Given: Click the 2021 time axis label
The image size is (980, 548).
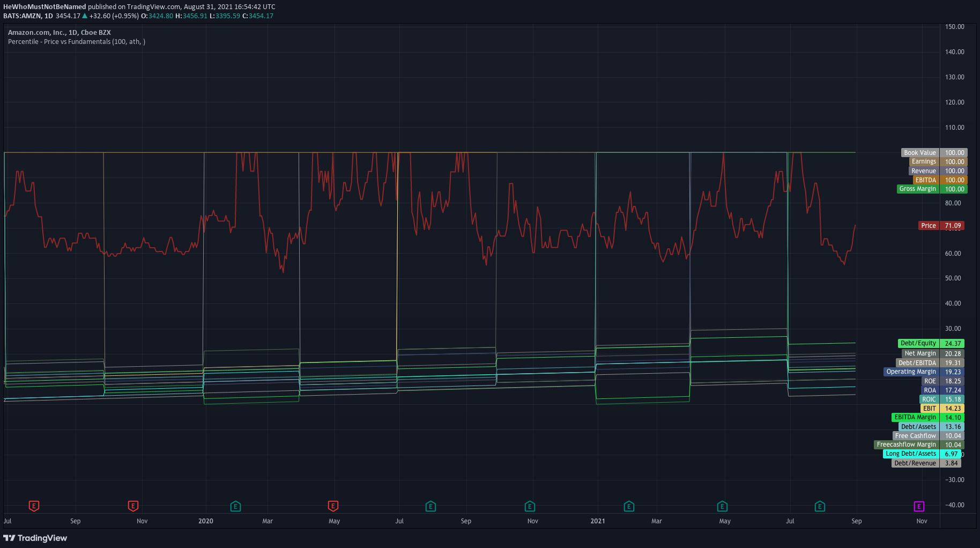Looking at the screenshot, I should tap(598, 521).
